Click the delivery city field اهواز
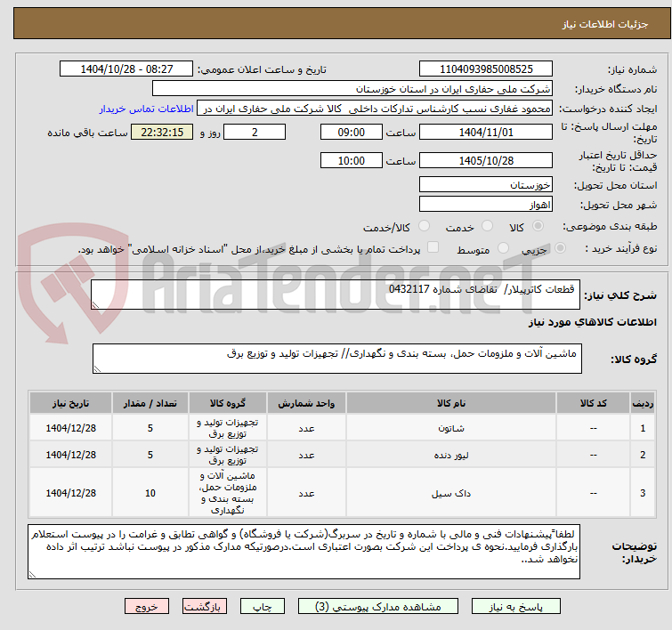Viewport: 672px width, 630px height. pos(486,205)
